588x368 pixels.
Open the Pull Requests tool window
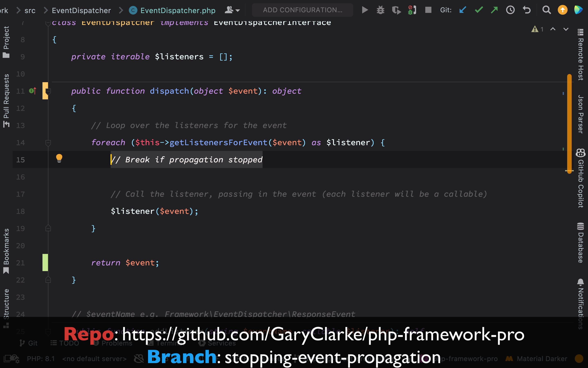(6, 101)
